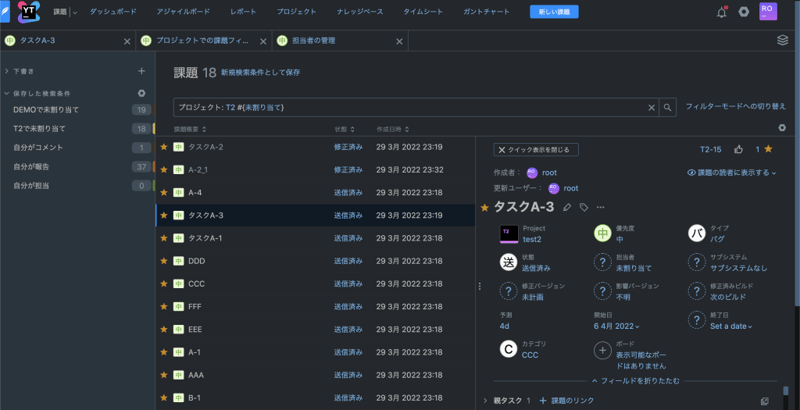Toggle star on FFF row
The width and height of the screenshot is (800, 410).
click(164, 306)
